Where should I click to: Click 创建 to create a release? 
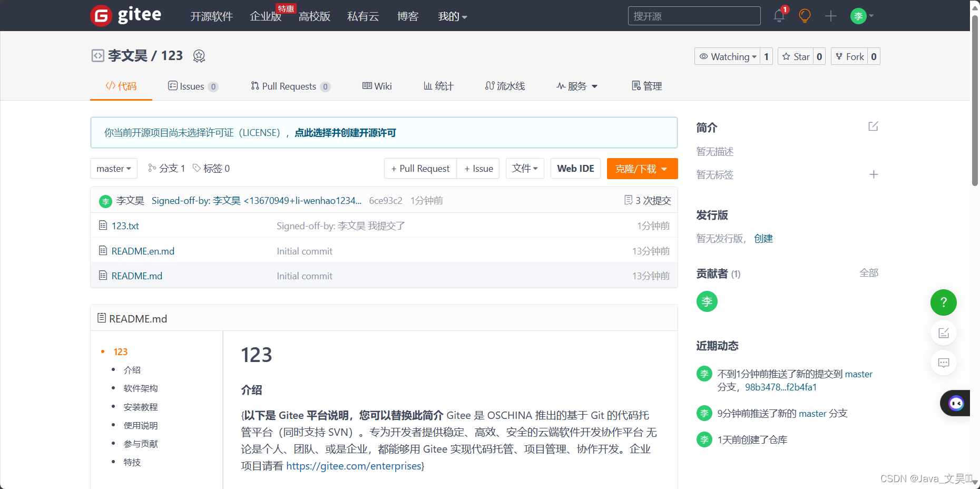763,238
